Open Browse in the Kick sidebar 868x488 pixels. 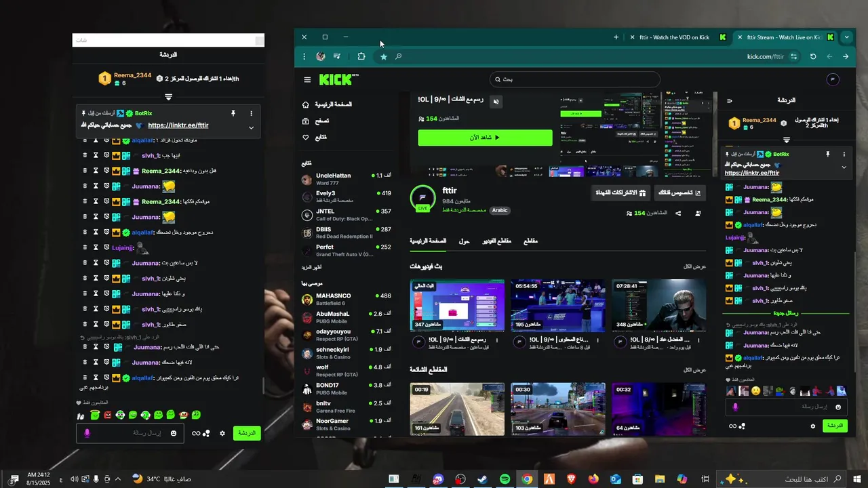click(x=316, y=121)
